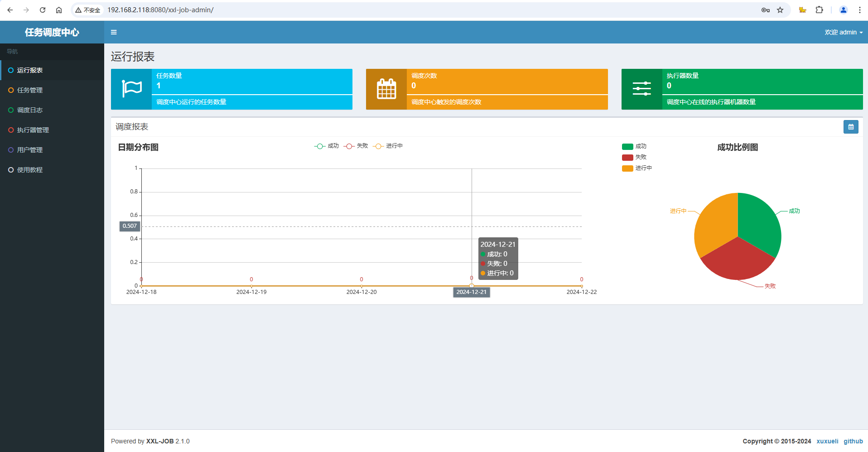Click the yellow extension icon in toolbar

[802, 10]
